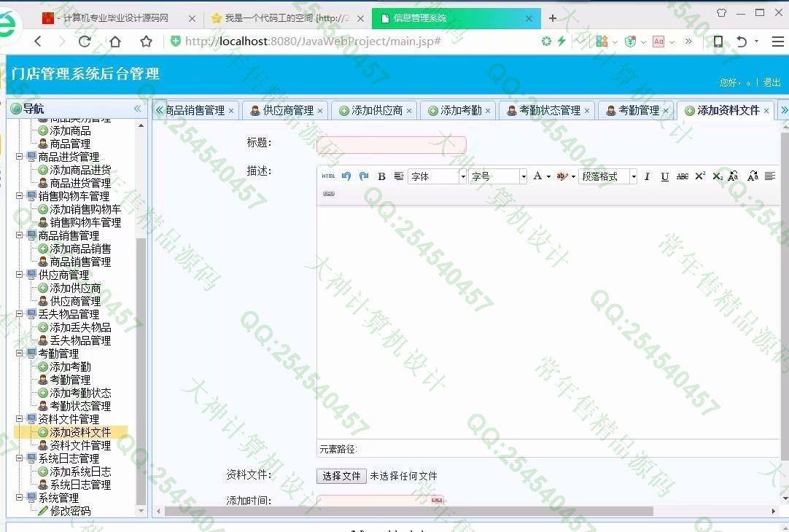Collapse the 供应商管理 tree node

tap(19, 275)
